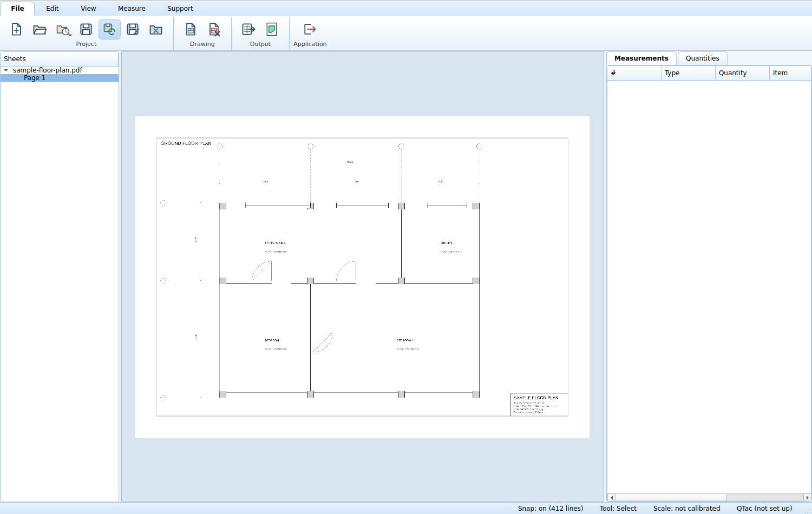Click the measurements horizontal scrollbar thumb

point(671,497)
